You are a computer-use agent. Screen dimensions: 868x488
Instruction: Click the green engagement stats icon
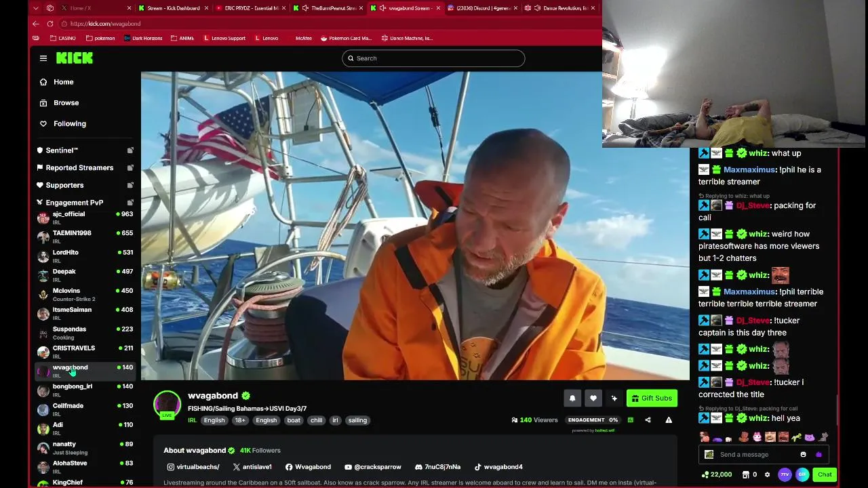point(631,420)
